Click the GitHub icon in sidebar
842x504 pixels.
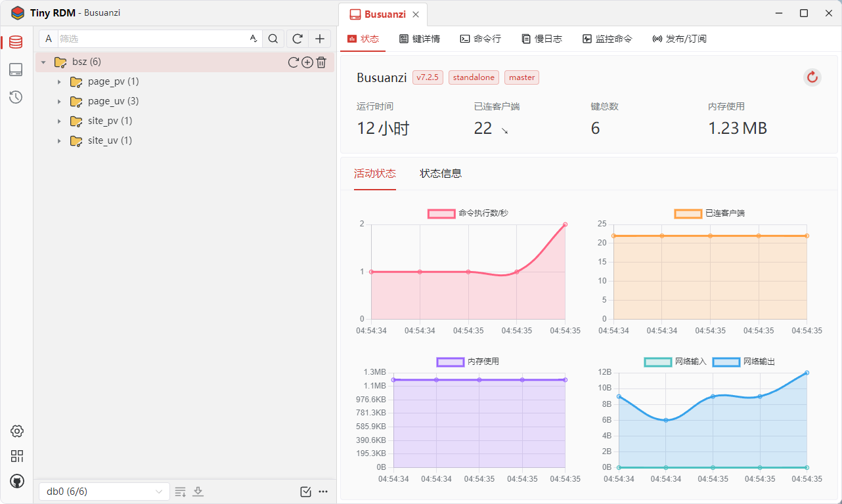(x=17, y=481)
